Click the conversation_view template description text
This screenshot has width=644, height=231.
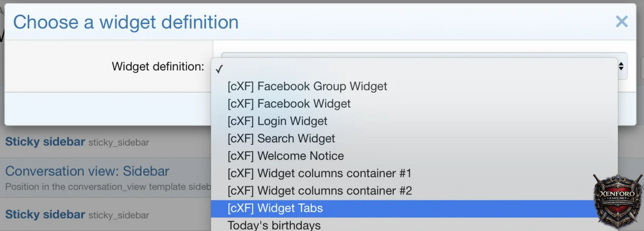click(107, 187)
